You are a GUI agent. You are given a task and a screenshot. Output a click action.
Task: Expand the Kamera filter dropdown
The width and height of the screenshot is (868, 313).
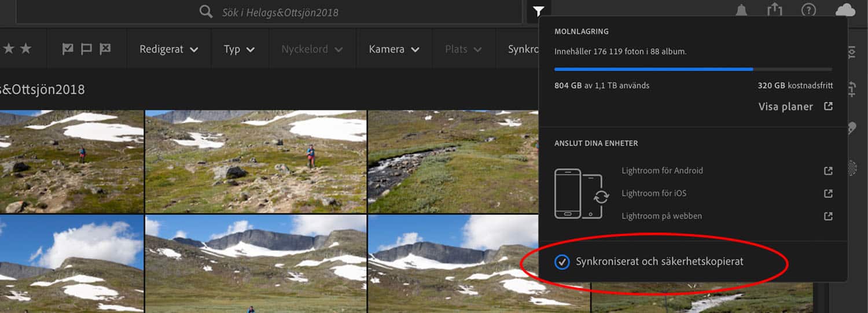pyautogui.click(x=393, y=49)
